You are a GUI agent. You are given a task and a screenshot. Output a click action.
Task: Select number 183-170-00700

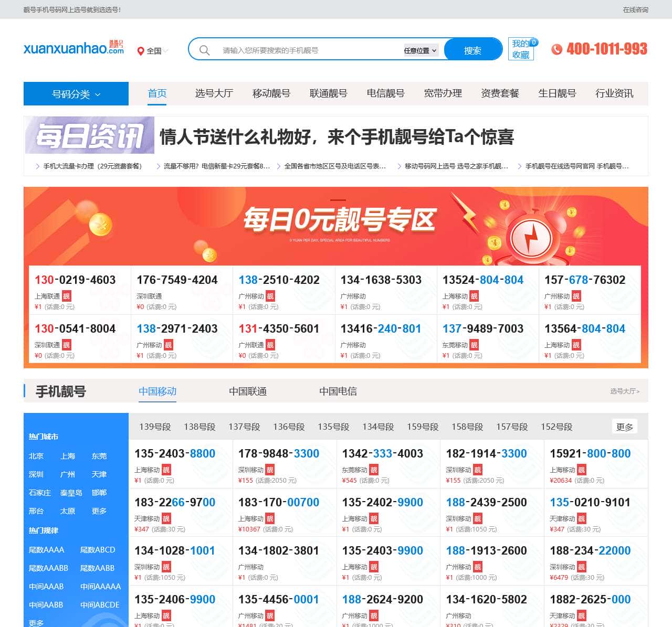click(x=279, y=502)
